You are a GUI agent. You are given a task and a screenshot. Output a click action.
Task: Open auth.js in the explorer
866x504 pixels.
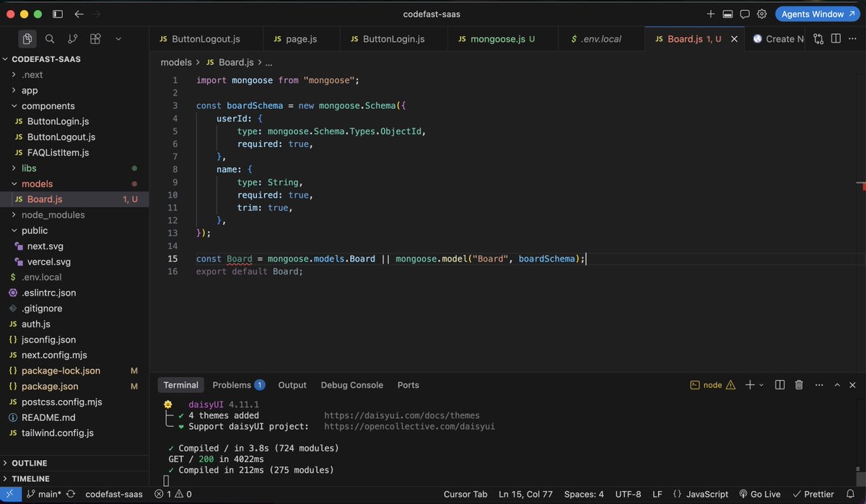click(74, 324)
